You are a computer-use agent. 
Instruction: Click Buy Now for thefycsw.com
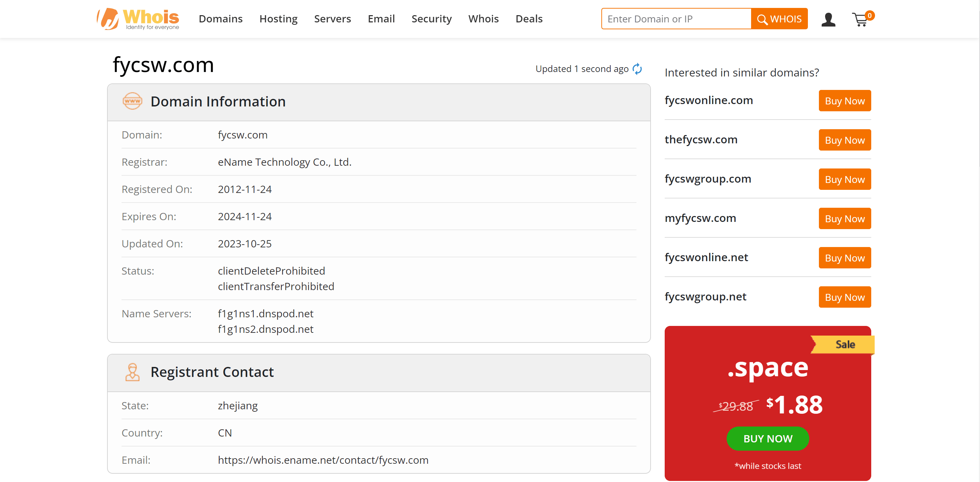845,140
